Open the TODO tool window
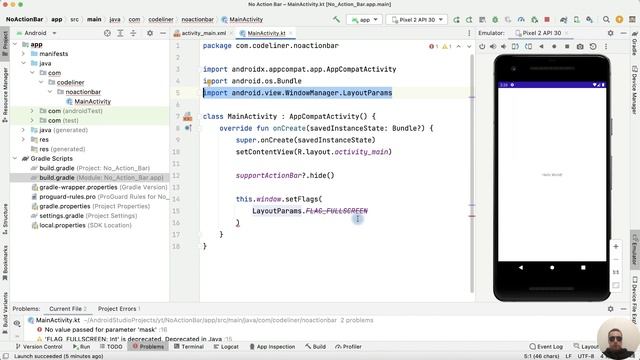This screenshot has width=640, height=360. pyautogui.click(x=111, y=347)
